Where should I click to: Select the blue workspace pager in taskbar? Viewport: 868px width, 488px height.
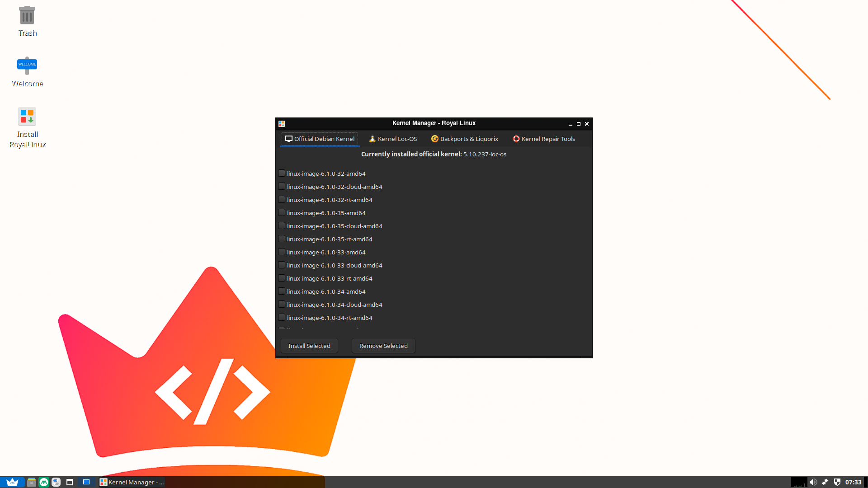click(x=86, y=482)
